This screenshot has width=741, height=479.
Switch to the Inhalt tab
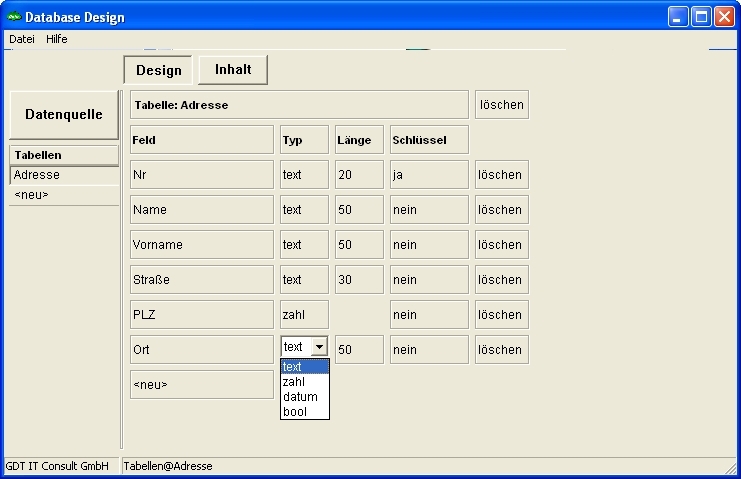tap(233, 70)
